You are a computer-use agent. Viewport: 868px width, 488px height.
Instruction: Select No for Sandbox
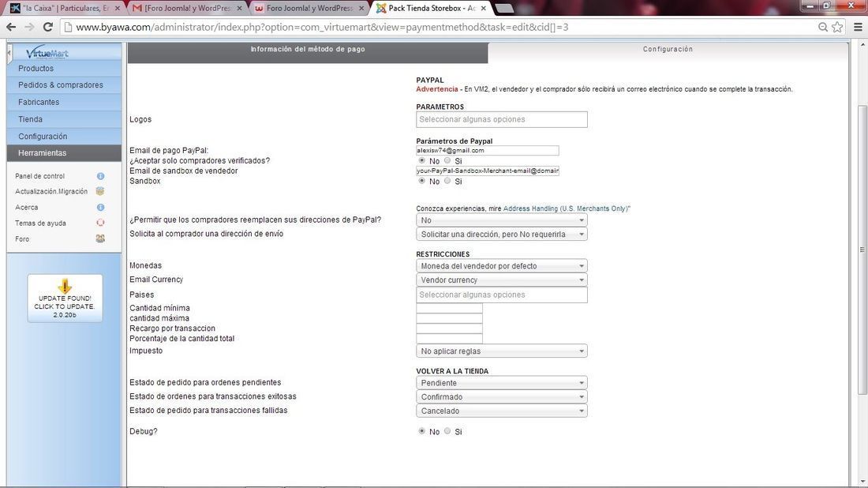(422, 181)
